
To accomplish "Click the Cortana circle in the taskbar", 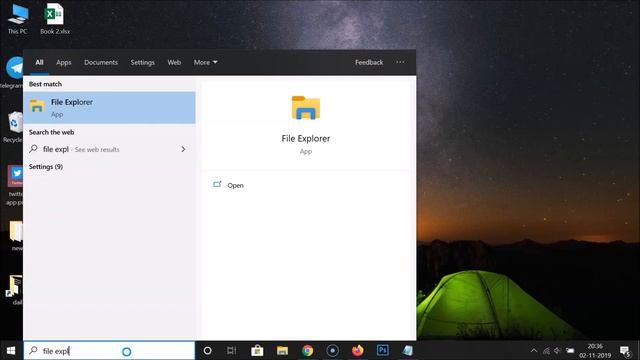I will pyautogui.click(x=207, y=351).
